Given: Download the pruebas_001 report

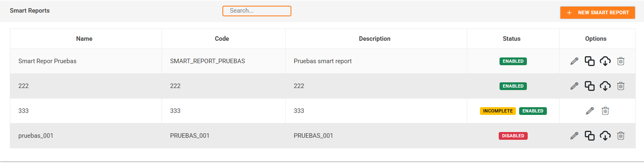Looking at the screenshot, I should click(x=605, y=136).
